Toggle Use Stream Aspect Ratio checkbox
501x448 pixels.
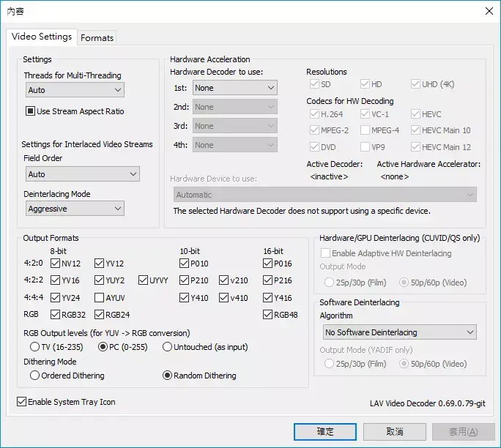tap(31, 112)
